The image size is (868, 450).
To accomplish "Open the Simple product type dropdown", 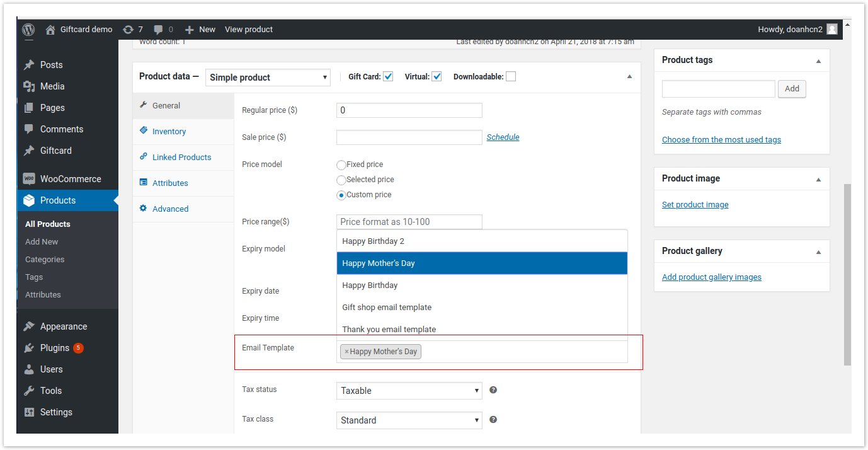I will [x=268, y=78].
